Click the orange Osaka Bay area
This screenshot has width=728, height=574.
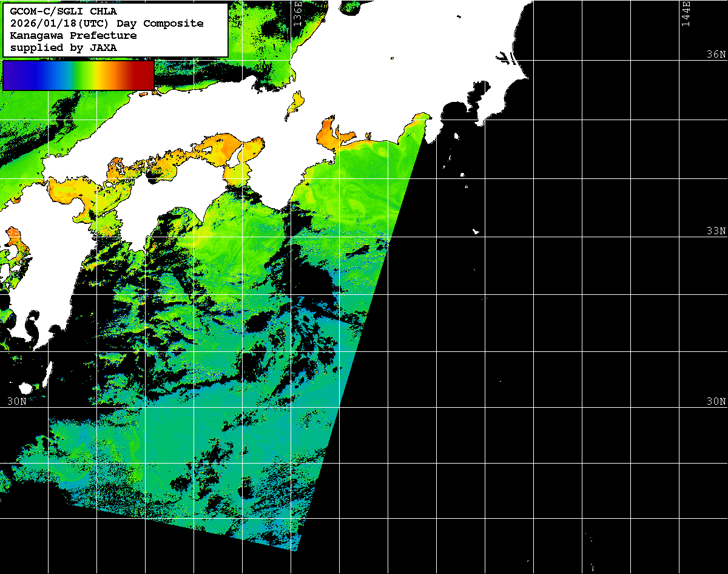[x=250, y=149]
